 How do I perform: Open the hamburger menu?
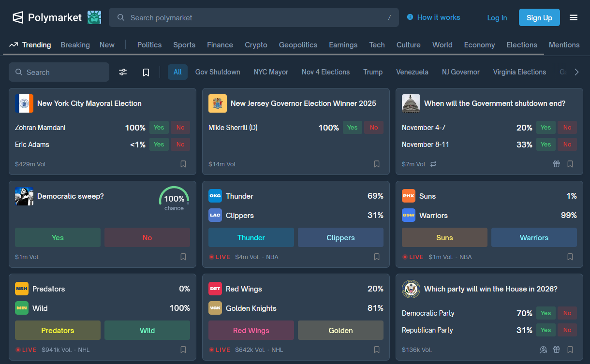(x=574, y=17)
